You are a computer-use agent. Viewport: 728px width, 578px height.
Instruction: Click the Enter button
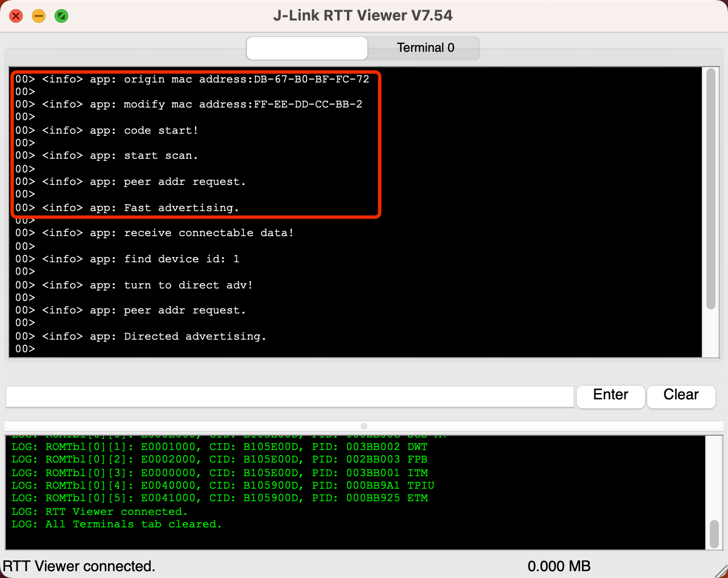[x=611, y=396]
